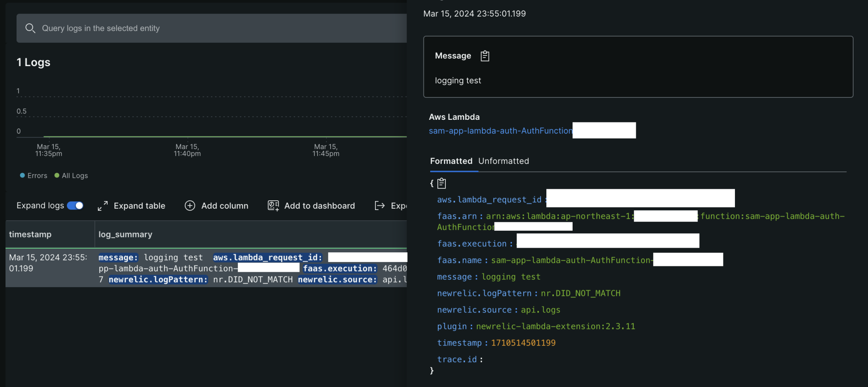The width and height of the screenshot is (868, 387).
Task: Click the message attribute key in details
Action: [x=454, y=277]
